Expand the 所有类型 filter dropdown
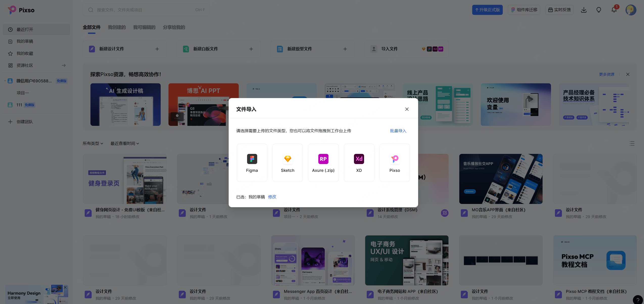Screen dimensions: 644x304 93,143
